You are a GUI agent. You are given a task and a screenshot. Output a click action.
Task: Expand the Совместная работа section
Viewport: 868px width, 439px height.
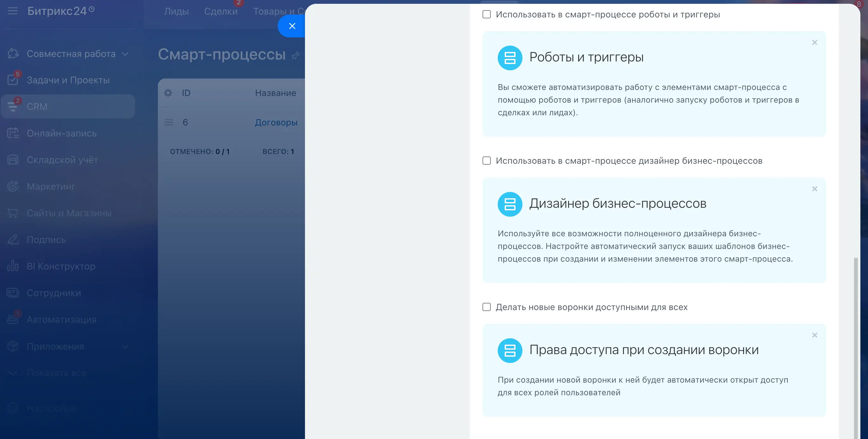[x=125, y=54]
